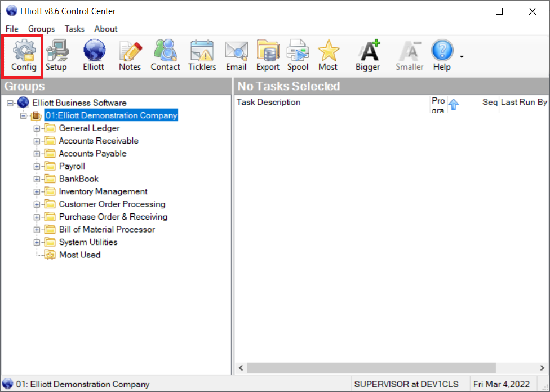Screen dimensions: 550x392
Task: Select the Purchase Order & Receiving group
Action: point(113,217)
